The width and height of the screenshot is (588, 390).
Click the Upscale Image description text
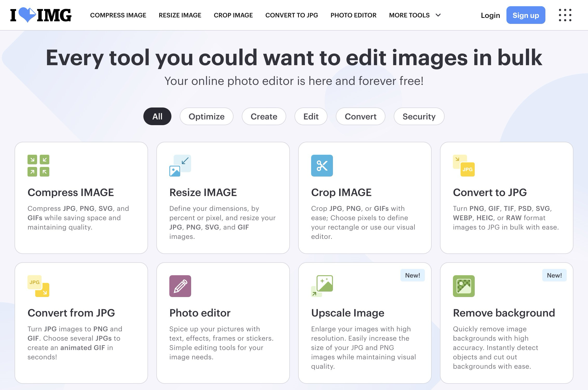coord(364,347)
